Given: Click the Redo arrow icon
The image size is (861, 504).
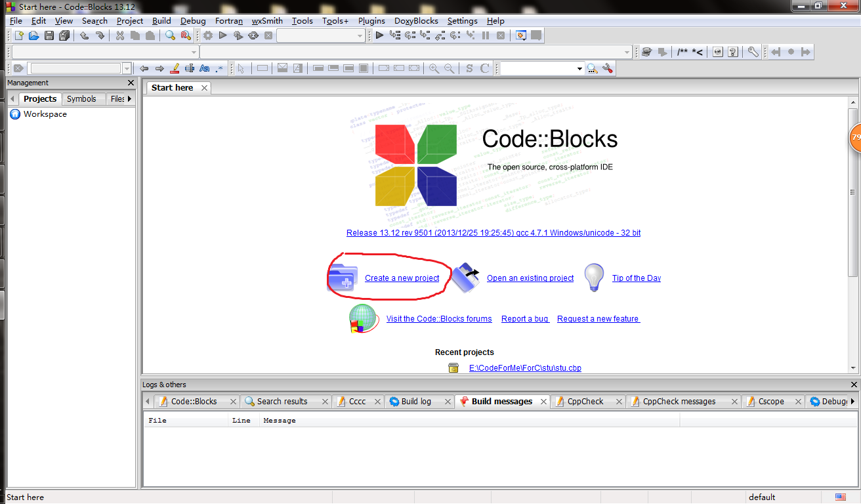Looking at the screenshot, I should click(x=100, y=35).
